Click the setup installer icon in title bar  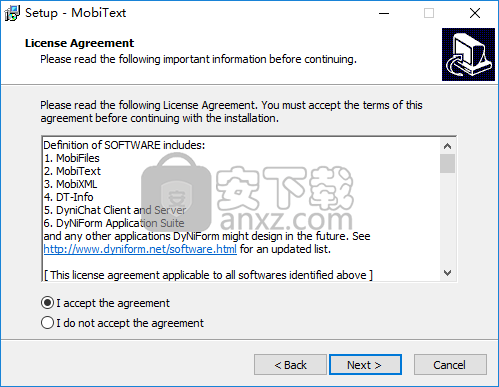[12, 13]
